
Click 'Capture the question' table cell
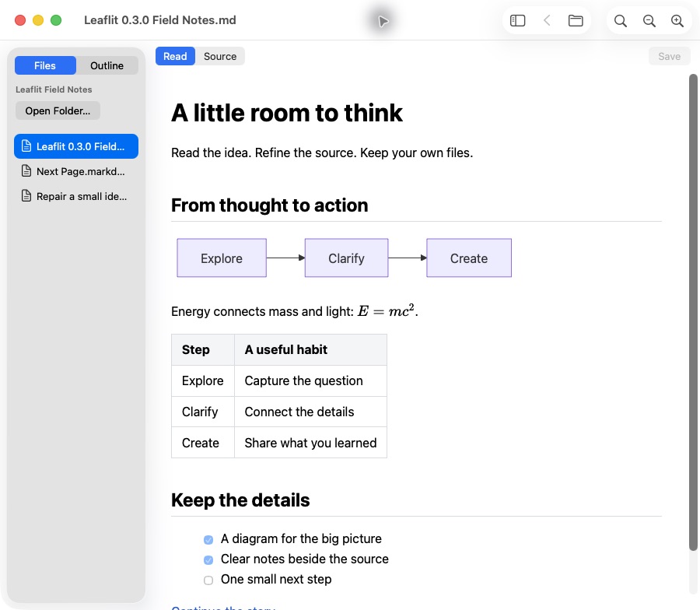[x=310, y=381]
